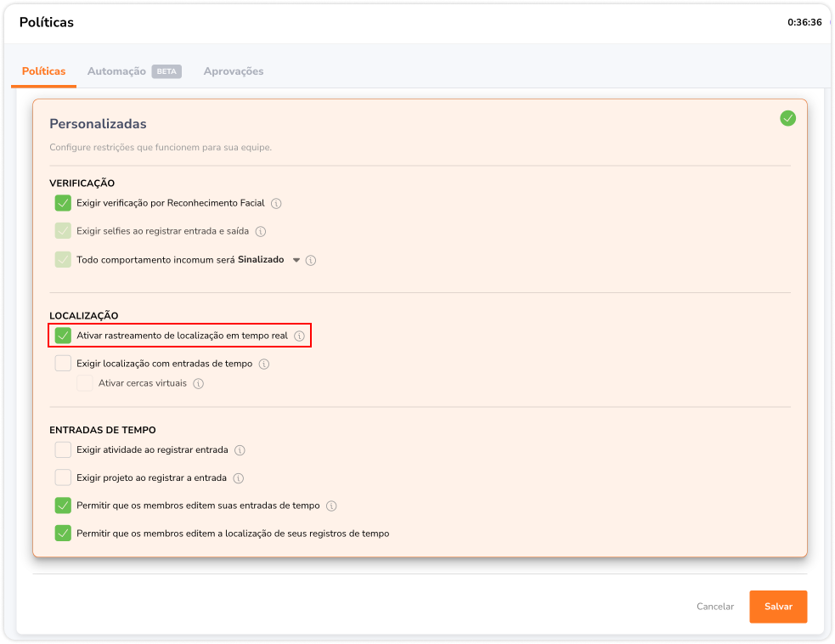This screenshot has width=835, height=644.
Task: Uncheck Exigir verificação por Reconhecimento Facial
Action: click(x=63, y=203)
